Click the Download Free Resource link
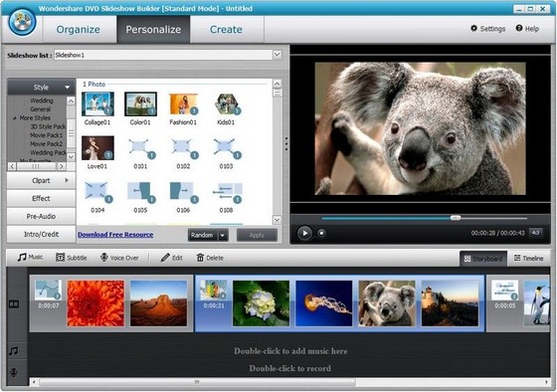The image size is (557, 392). pos(115,235)
